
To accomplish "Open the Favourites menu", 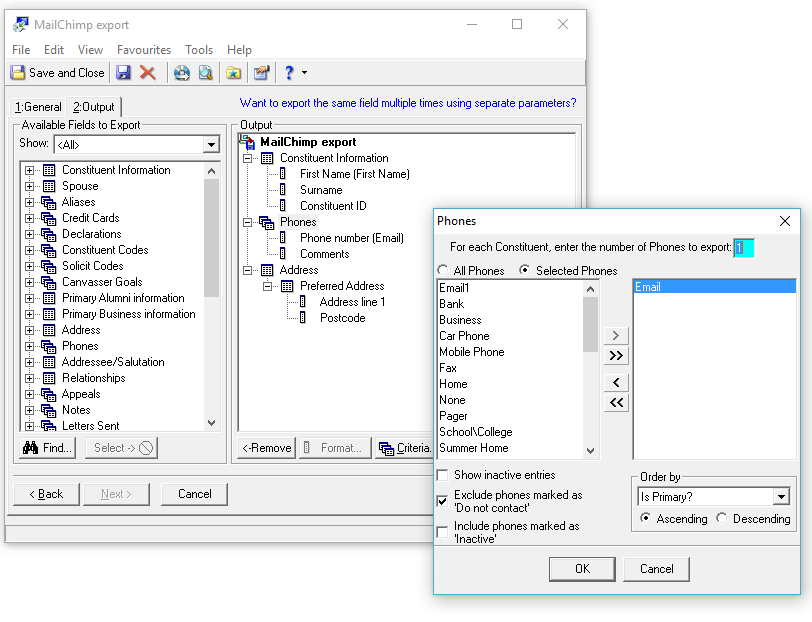I will click(x=144, y=50).
